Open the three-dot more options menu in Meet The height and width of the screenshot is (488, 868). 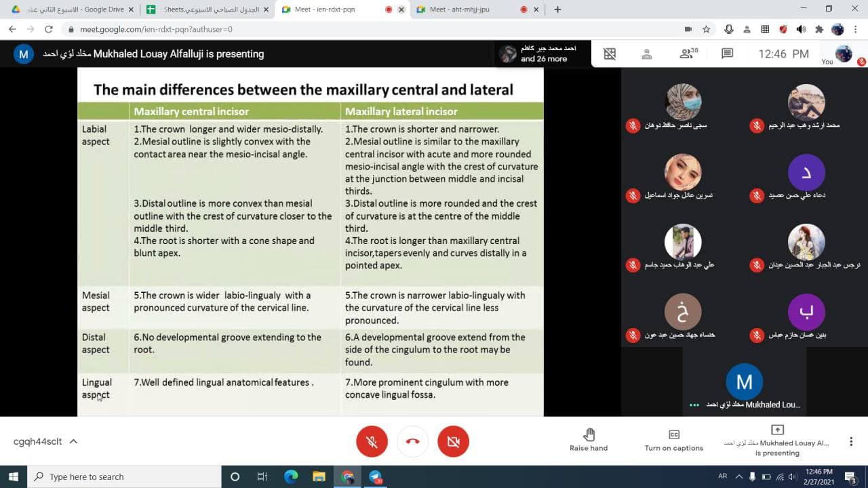851,441
